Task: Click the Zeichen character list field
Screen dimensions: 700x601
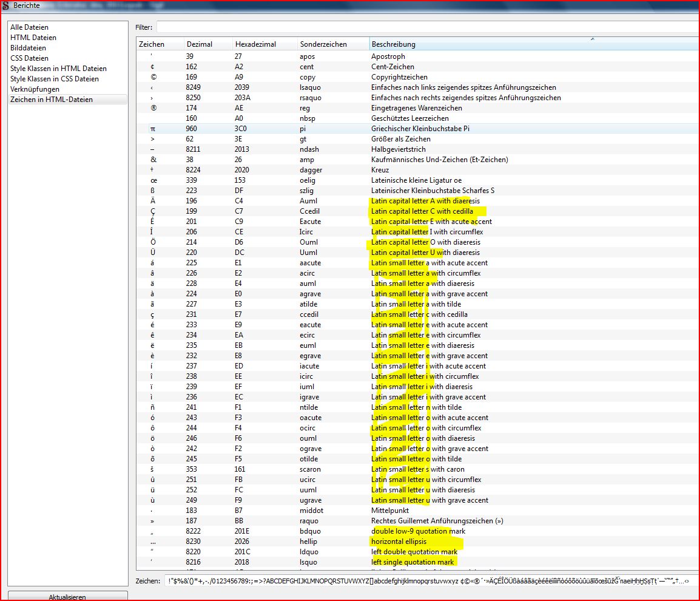Action: pyautogui.click(x=431, y=581)
